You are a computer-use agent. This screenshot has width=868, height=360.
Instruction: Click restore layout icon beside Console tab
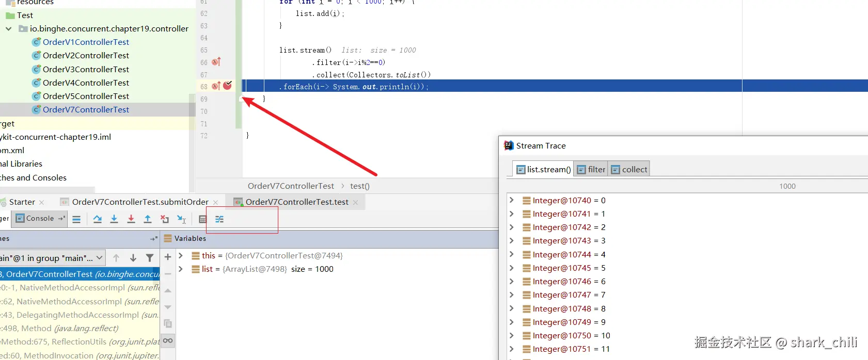(61, 219)
